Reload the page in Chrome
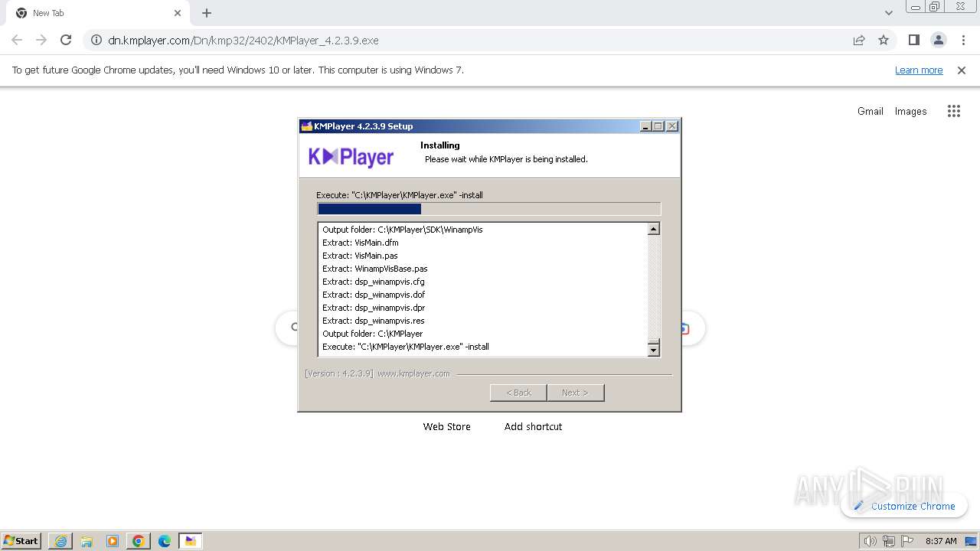Image resolution: width=980 pixels, height=551 pixels. click(66, 40)
